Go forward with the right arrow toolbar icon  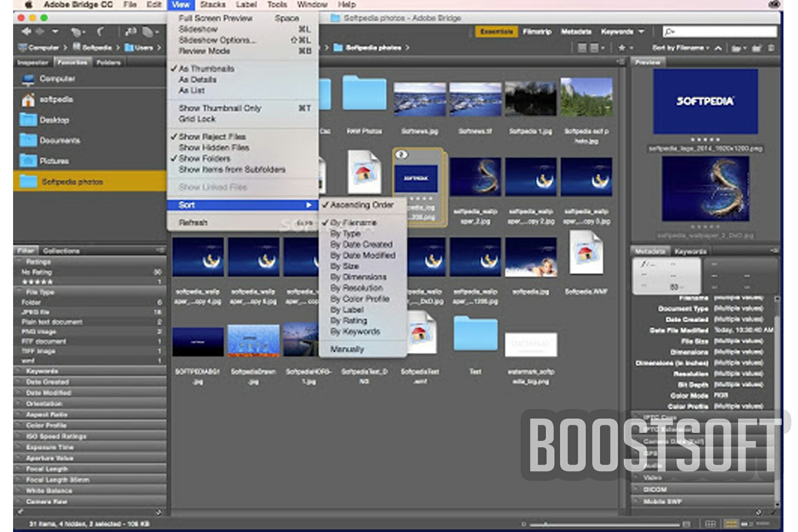coord(40,32)
